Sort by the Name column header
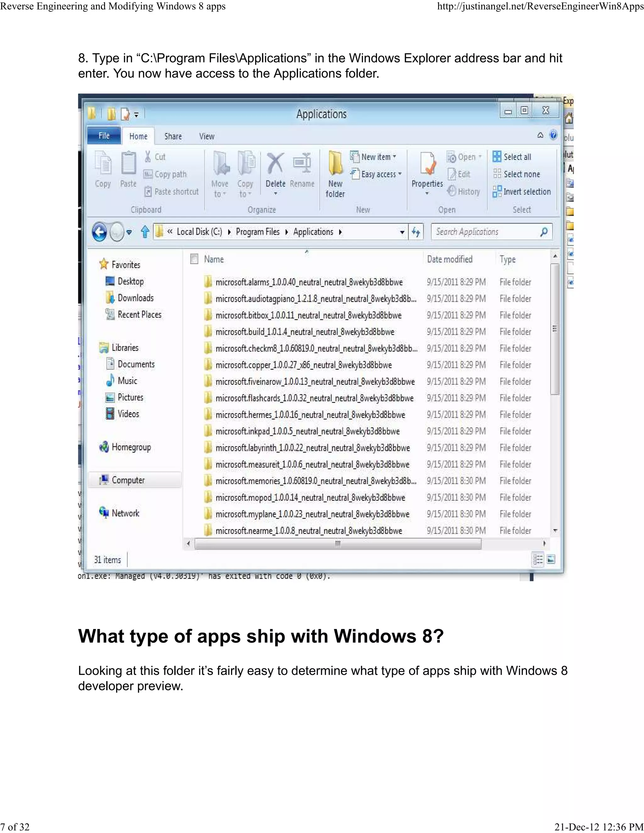 [x=214, y=259]
